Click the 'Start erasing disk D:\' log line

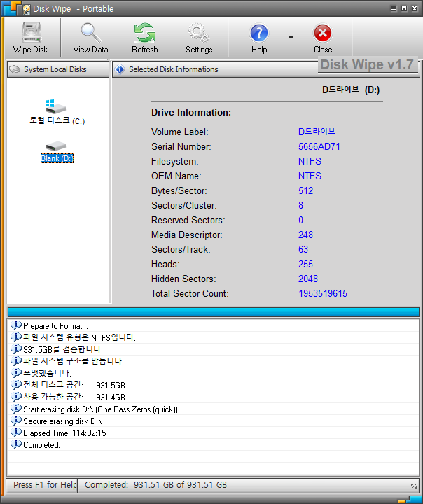pyautogui.click(x=100, y=409)
